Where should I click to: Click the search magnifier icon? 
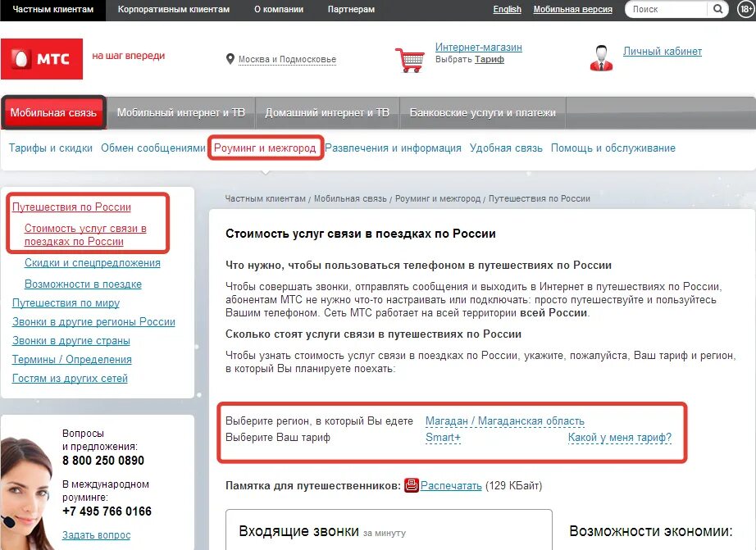(x=718, y=9)
